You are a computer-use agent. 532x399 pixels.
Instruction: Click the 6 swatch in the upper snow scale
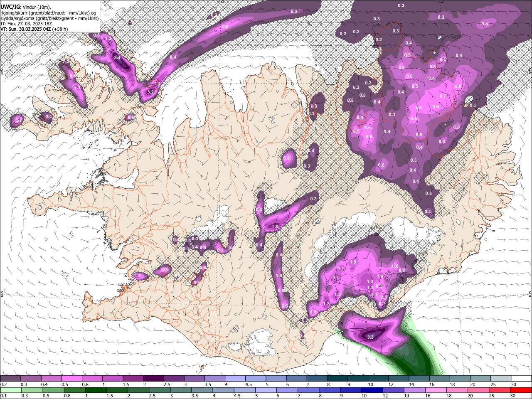click(297, 378)
